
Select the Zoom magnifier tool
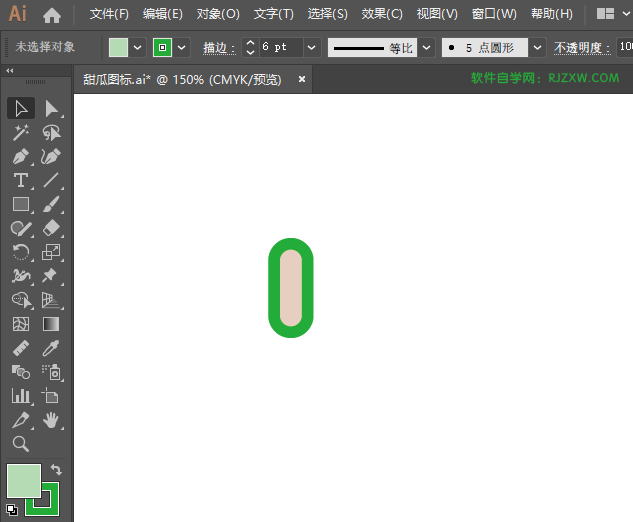(21, 444)
